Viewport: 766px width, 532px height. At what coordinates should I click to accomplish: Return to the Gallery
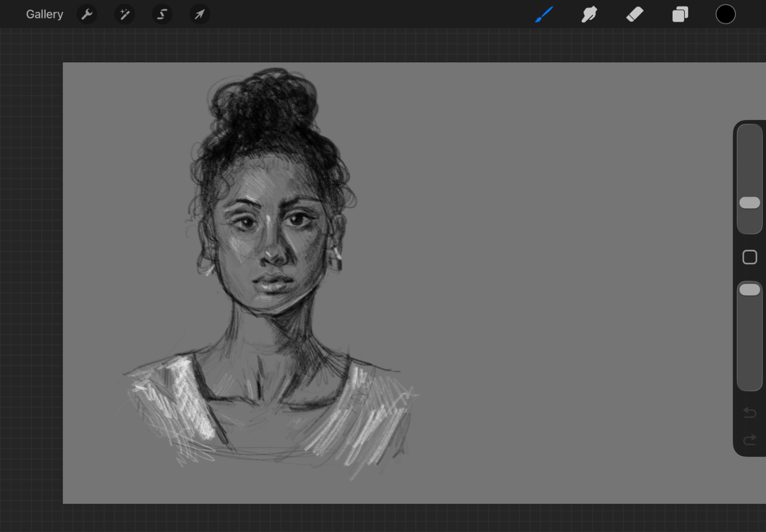(x=44, y=15)
